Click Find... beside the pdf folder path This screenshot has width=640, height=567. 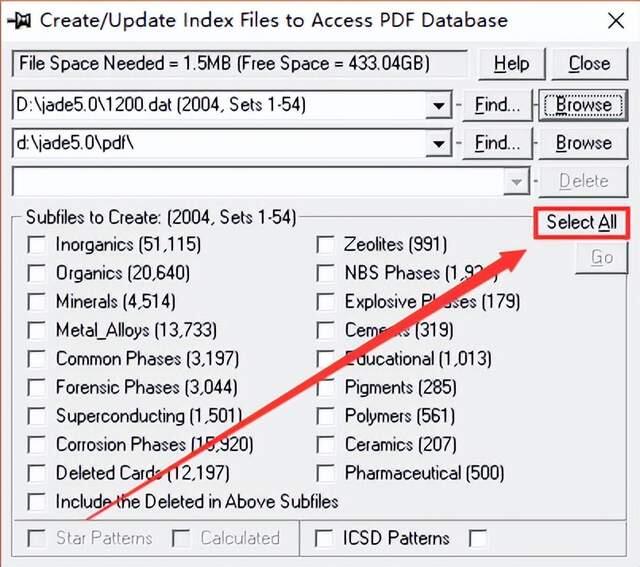point(497,143)
